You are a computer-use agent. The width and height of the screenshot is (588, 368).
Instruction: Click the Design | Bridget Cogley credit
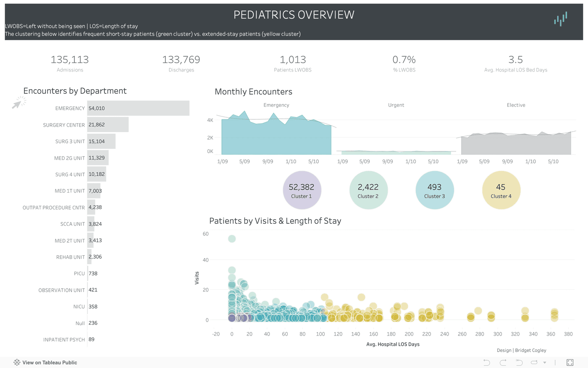tap(521, 350)
